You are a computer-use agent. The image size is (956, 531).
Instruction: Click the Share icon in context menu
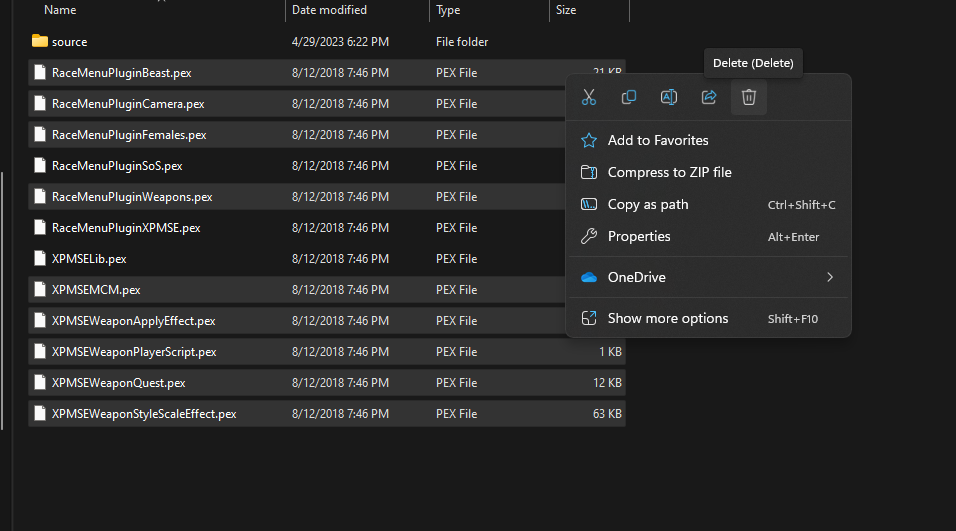[708, 97]
